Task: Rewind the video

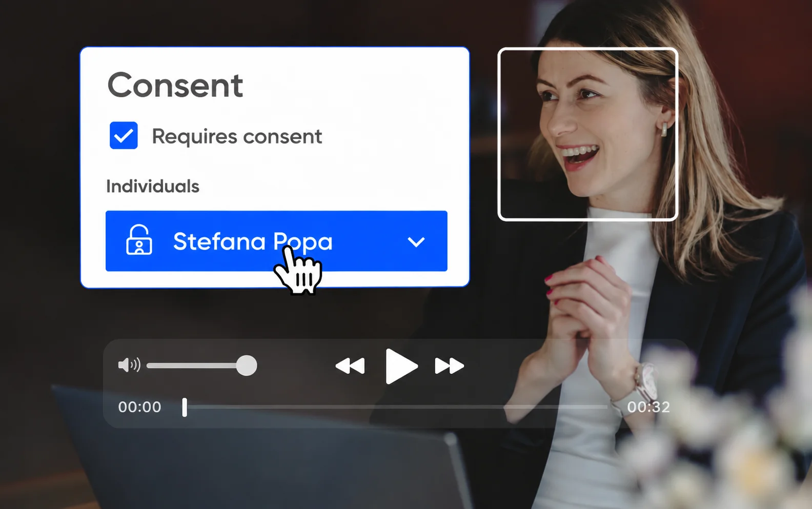Action: pos(350,366)
